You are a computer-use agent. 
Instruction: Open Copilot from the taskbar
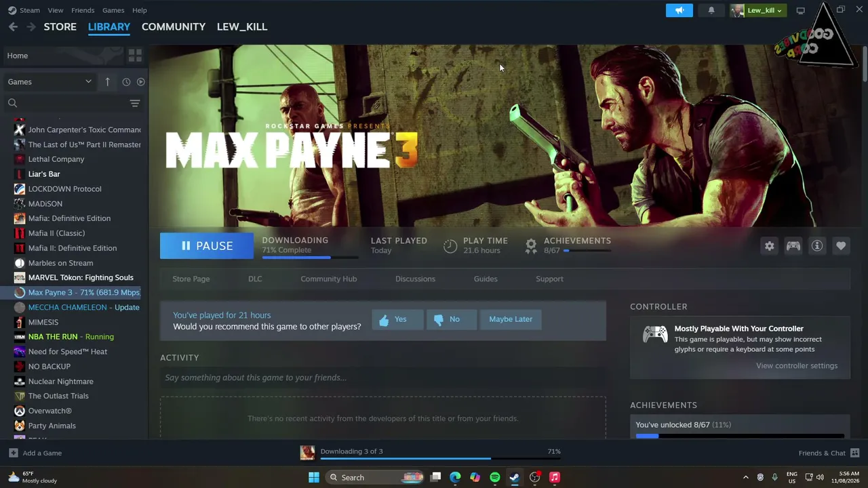pyautogui.click(x=475, y=477)
